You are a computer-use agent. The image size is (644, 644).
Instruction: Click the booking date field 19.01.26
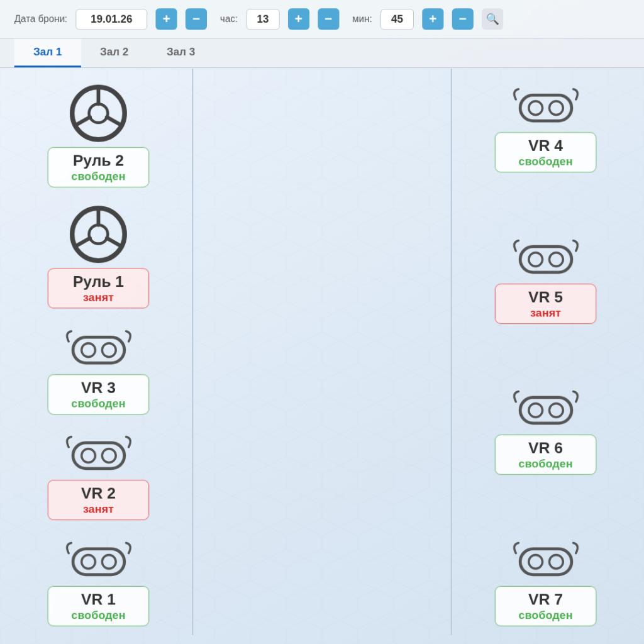pyautogui.click(x=111, y=19)
